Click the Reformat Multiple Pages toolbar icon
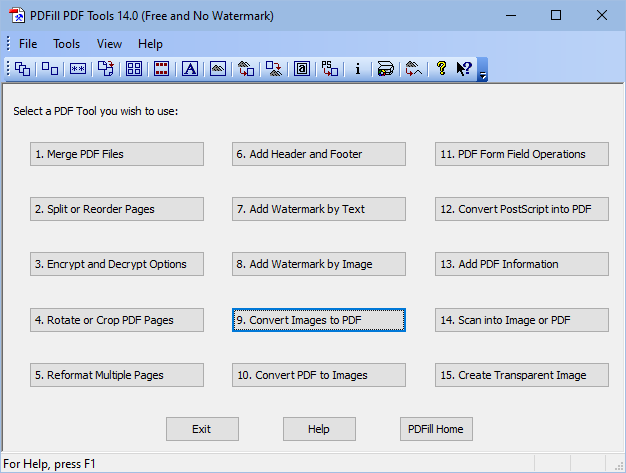 click(134, 69)
